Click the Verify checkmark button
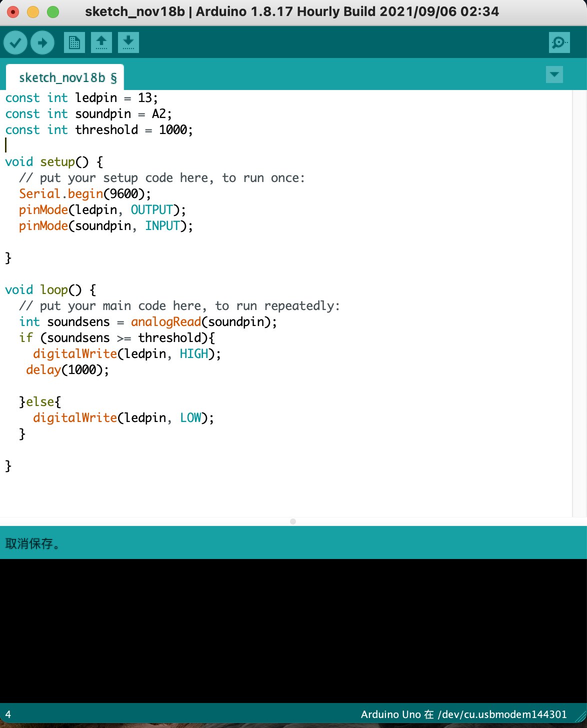Screen dimensions: 587x728 pyautogui.click(x=15, y=42)
